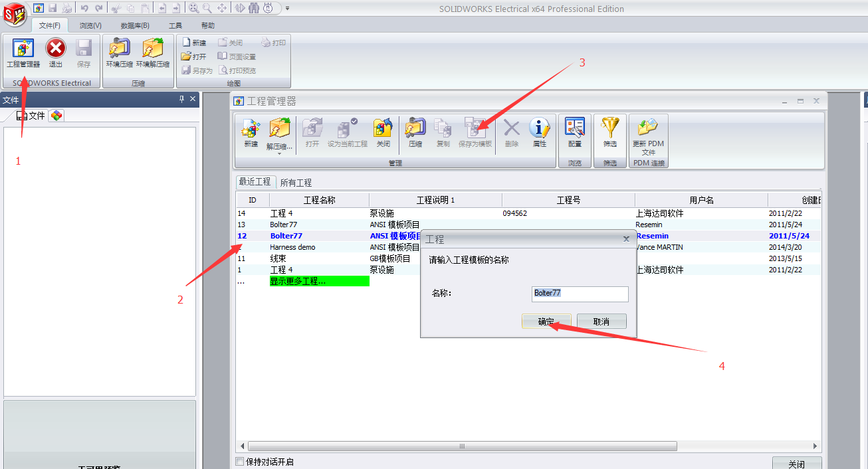Click the undo arrow in quick access toolbar
The width and height of the screenshot is (868, 469).
pos(84,8)
